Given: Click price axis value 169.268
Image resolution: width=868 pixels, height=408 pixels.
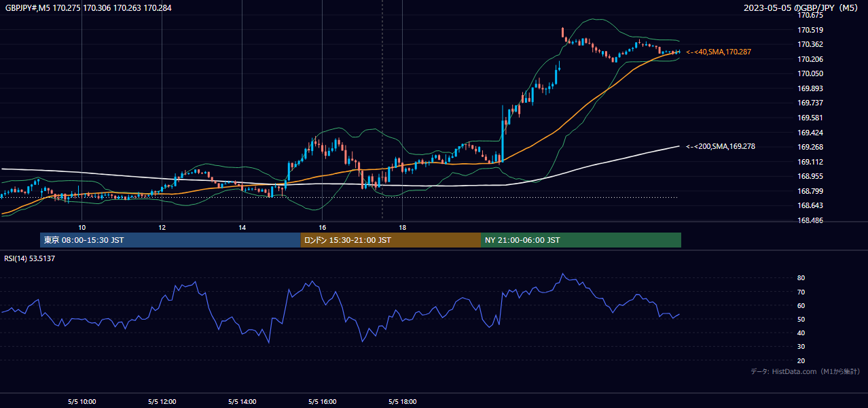Looking at the screenshot, I should 810,147.
